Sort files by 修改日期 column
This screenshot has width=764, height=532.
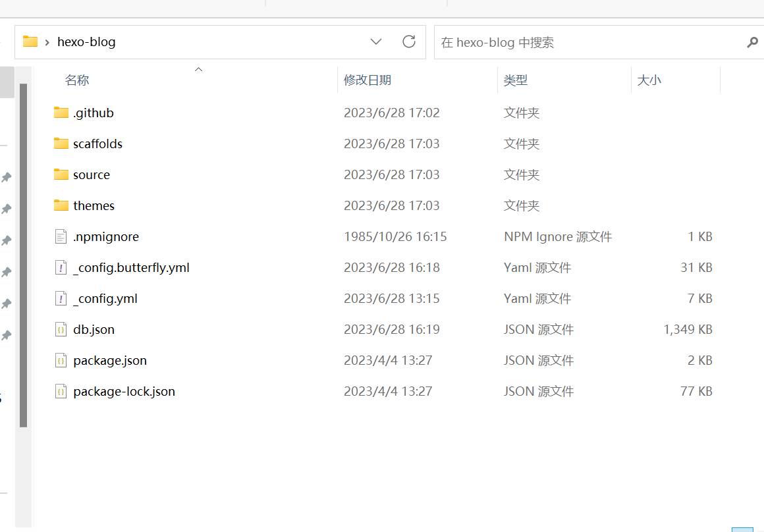click(x=368, y=80)
